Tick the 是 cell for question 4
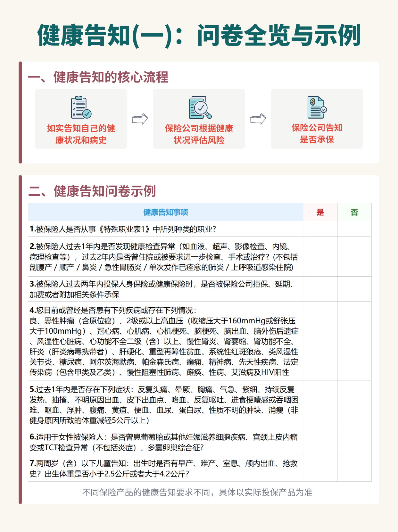The width and height of the screenshot is (398, 532). click(320, 341)
